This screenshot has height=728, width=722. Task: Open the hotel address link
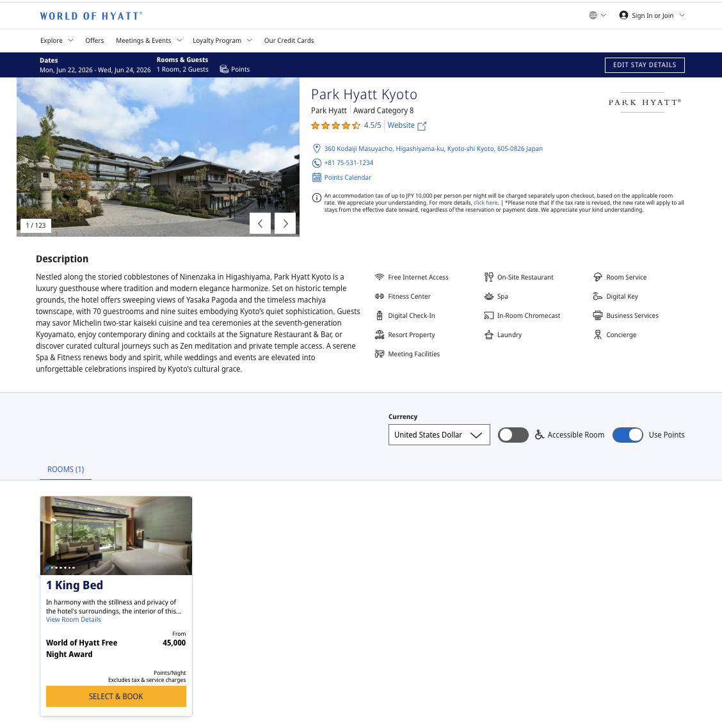(433, 148)
